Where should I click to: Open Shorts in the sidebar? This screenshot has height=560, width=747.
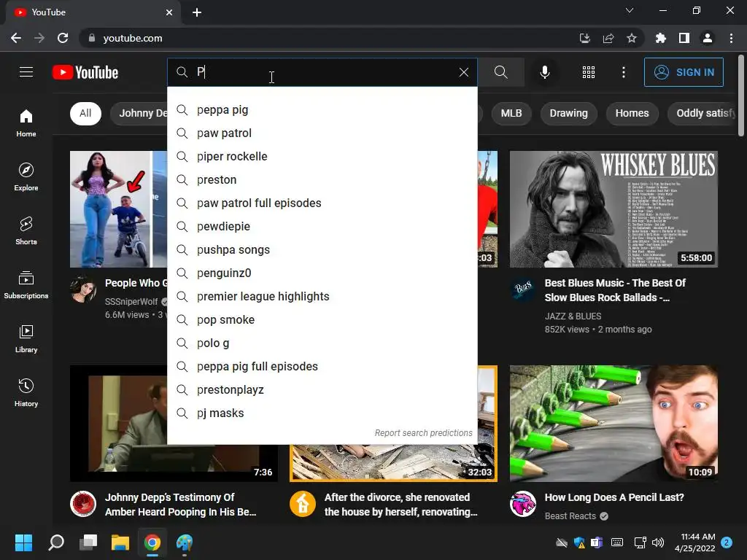(x=26, y=231)
